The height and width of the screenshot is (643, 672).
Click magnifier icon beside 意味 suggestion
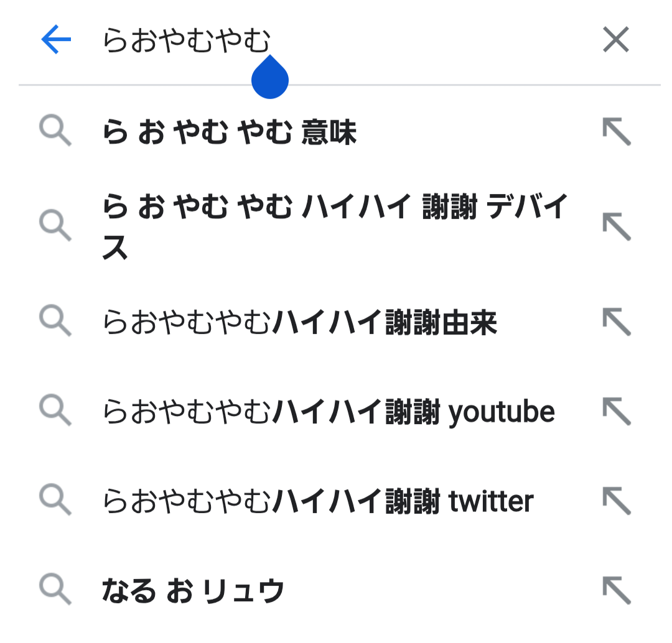55,132
